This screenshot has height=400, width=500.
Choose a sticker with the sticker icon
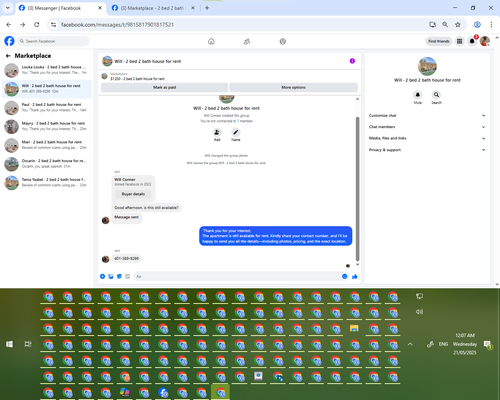click(119, 276)
